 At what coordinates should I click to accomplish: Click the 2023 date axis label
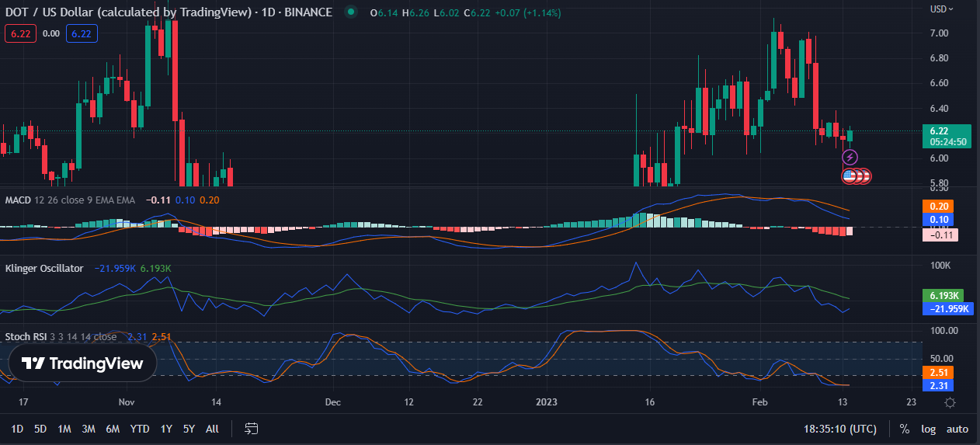[x=546, y=402]
